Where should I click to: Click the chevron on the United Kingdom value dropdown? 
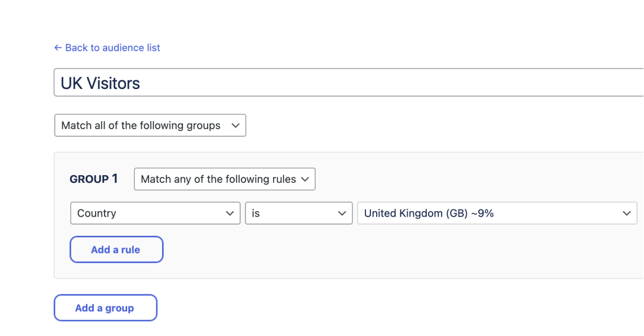628,213
